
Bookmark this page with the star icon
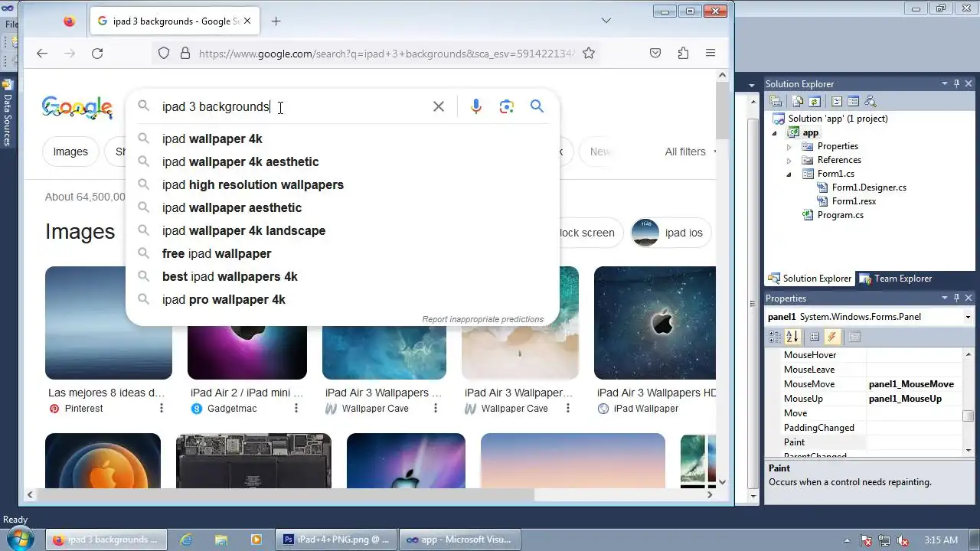[x=589, y=54]
